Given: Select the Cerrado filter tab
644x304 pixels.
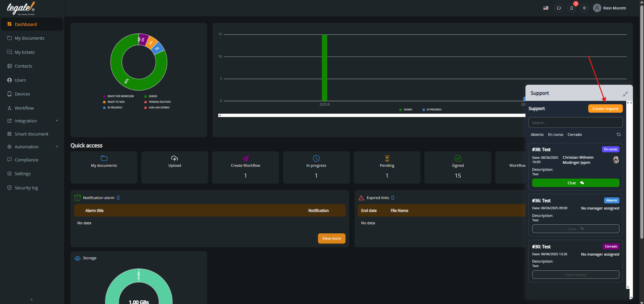Looking at the screenshot, I should pos(575,135).
